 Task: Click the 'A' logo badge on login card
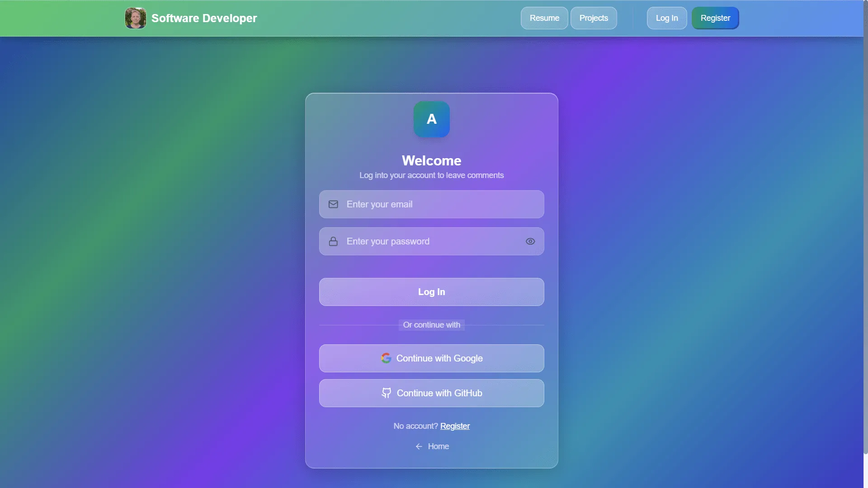tap(431, 119)
